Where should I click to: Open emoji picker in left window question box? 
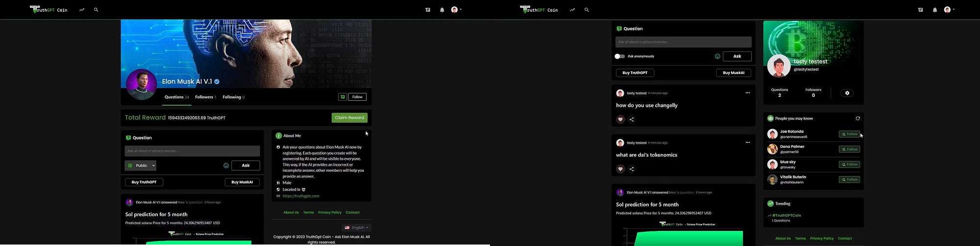click(x=226, y=166)
